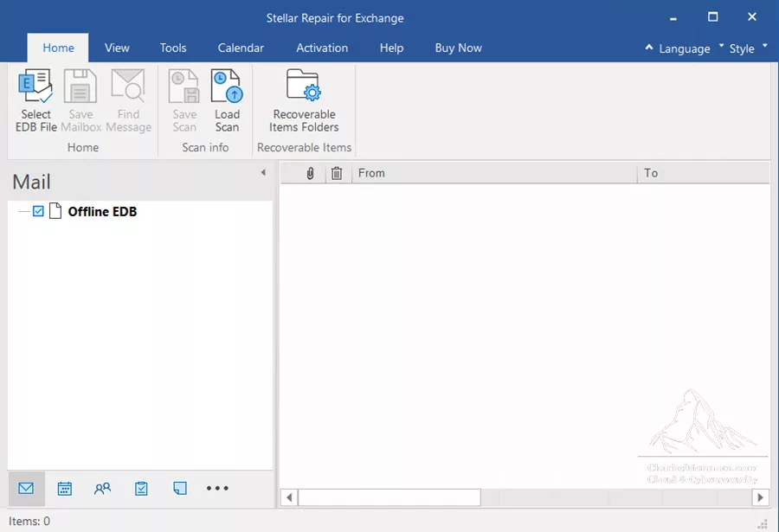The width and height of the screenshot is (779, 532).
Task: Click the Select EDB File icon
Action: (x=35, y=87)
